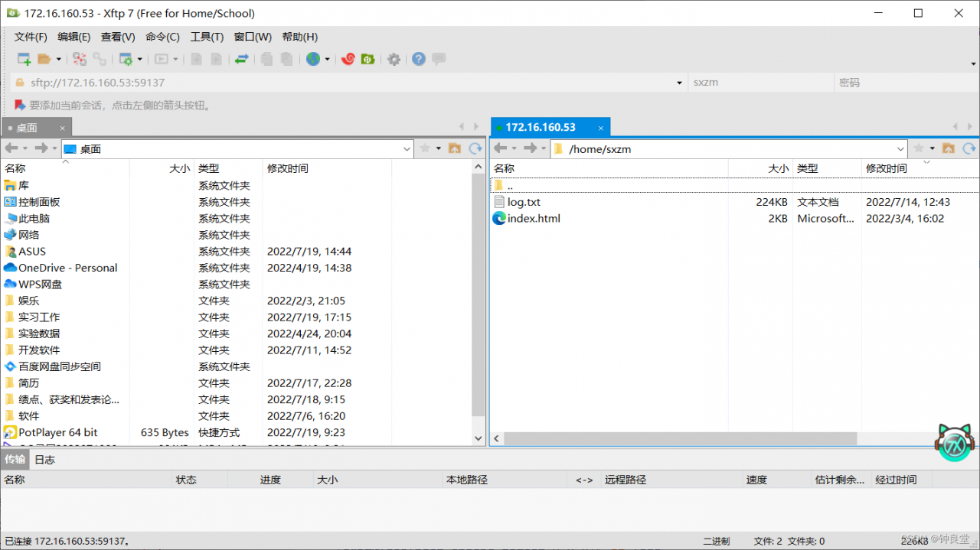980x550 pixels.
Task: Click the 密码 password field
Action: pos(906,83)
